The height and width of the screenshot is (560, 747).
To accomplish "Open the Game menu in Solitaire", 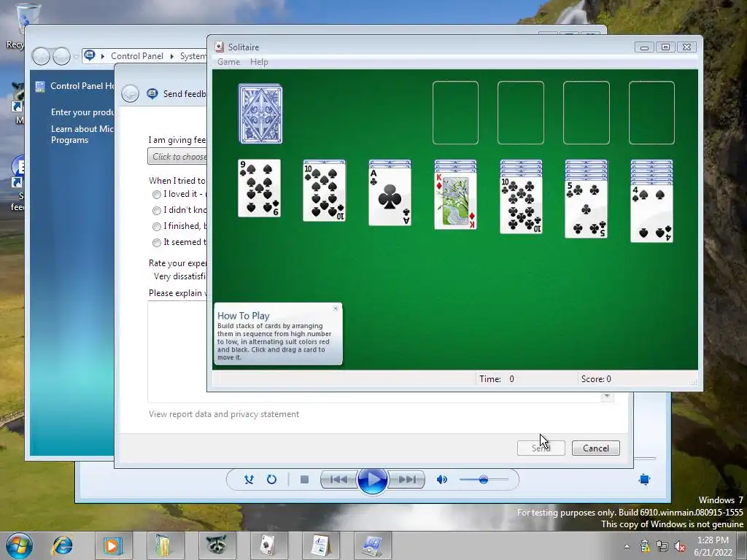I will point(228,62).
